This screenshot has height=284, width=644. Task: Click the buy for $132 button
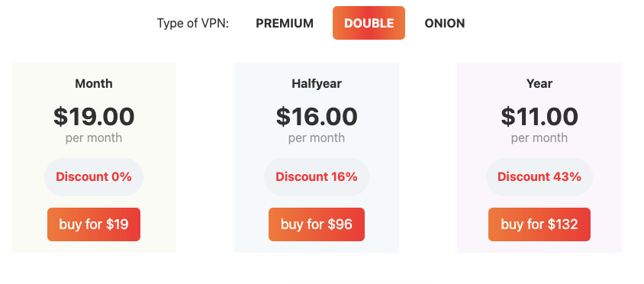click(539, 224)
